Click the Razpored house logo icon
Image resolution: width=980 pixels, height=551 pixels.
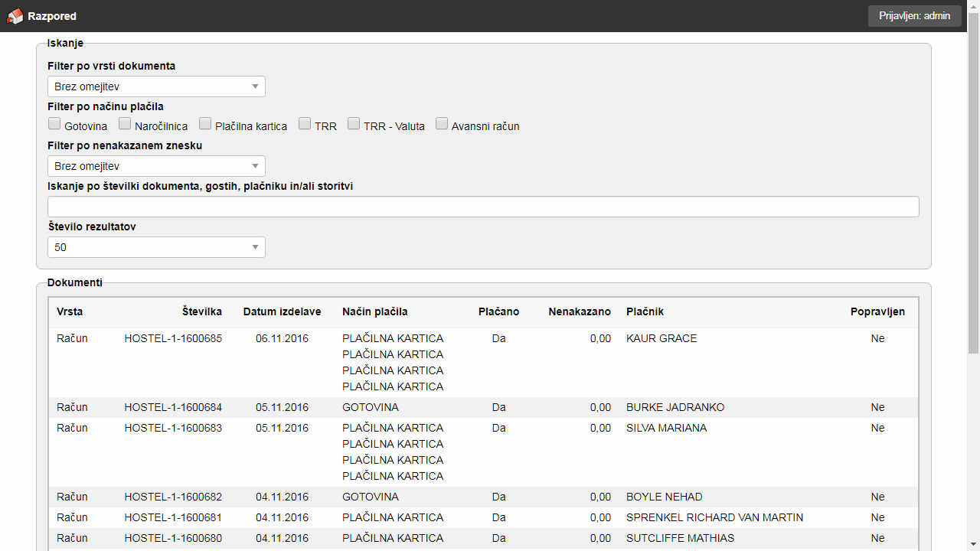click(15, 16)
